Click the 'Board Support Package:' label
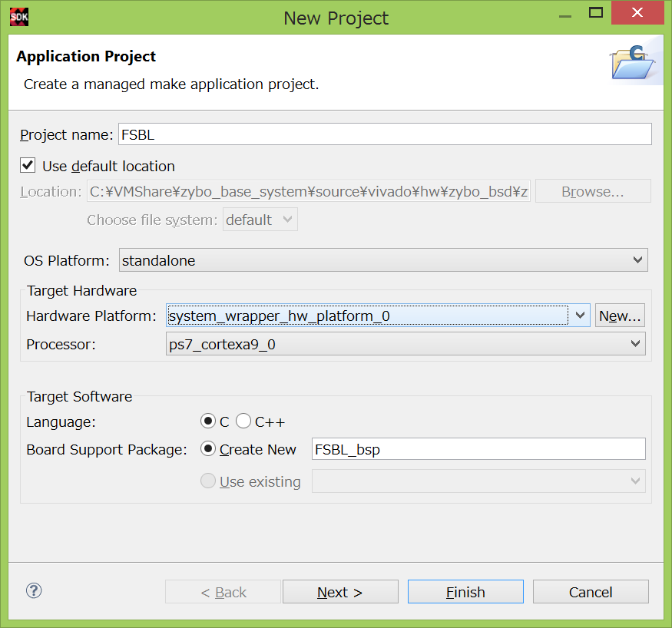 107,450
